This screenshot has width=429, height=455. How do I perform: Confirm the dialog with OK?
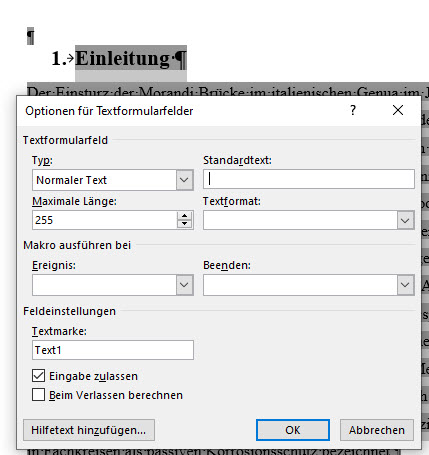293,430
